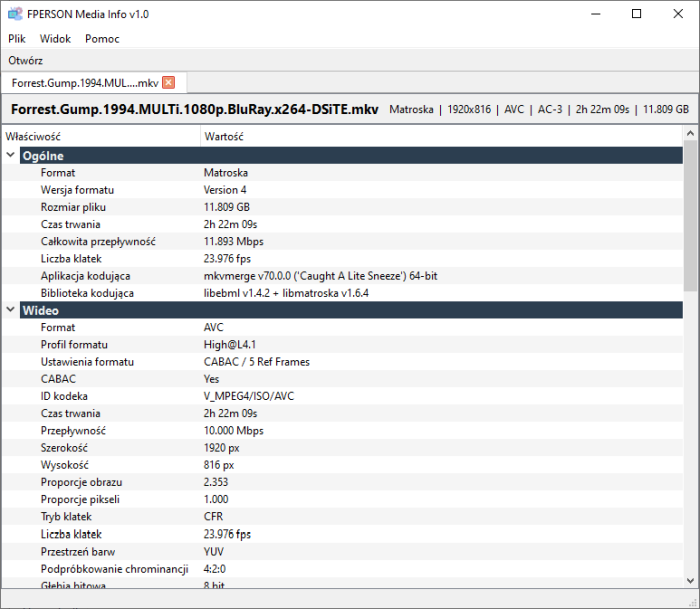The width and height of the screenshot is (700, 609).
Task: Click the file name Forrest.Gump.1994.MULTi.1080p.BluRay.x264-DSiTE.mkv heading
Action: 195,109
